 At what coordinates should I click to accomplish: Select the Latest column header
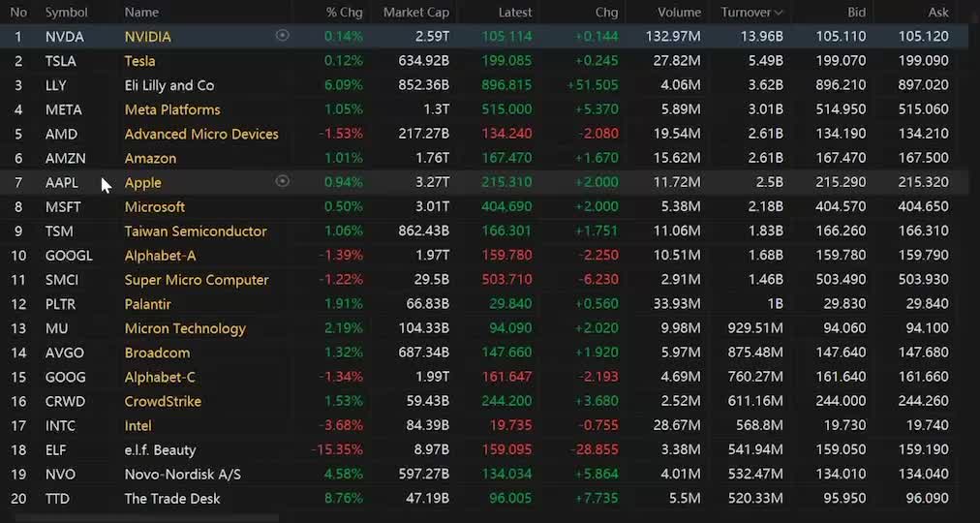tap(514, 13)
